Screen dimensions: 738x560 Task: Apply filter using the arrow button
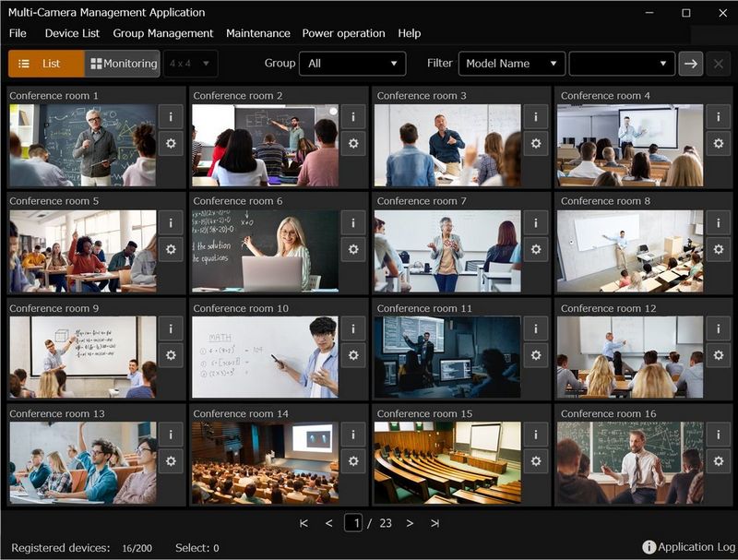coord(691,64)
